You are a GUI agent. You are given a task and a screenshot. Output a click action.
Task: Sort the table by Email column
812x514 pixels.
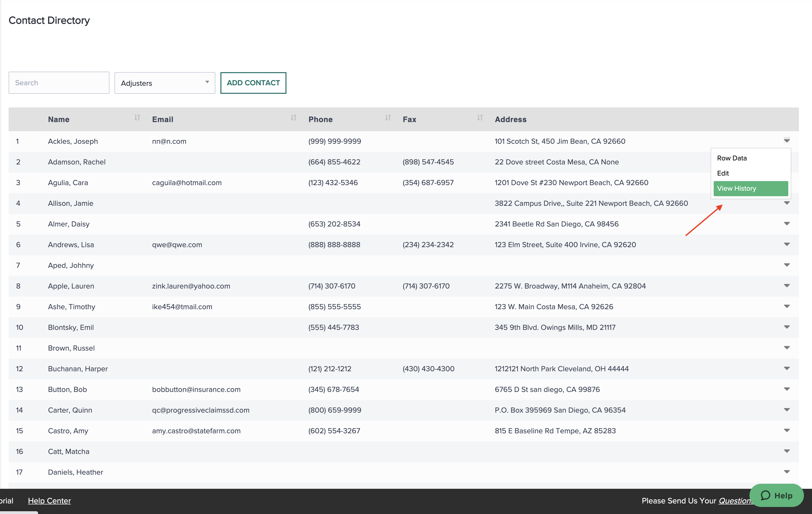293,118
